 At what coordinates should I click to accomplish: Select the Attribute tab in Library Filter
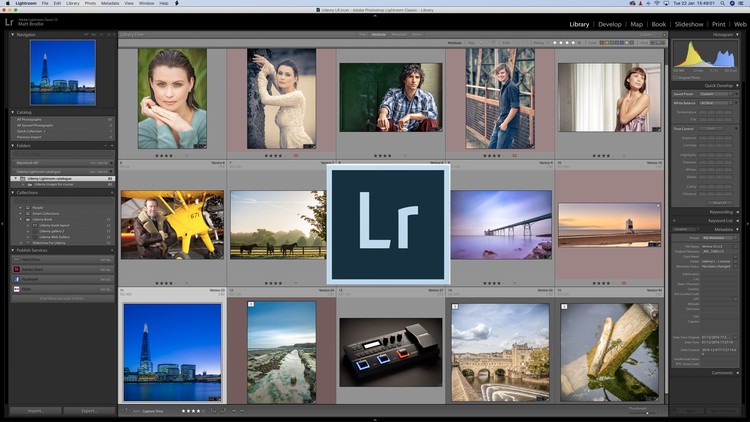[379, 34]
